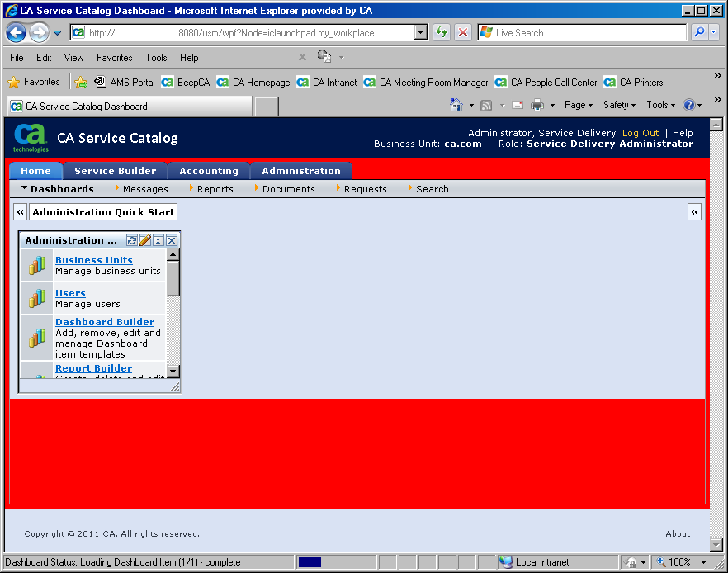Refresh the page with green arrows button
Viewport: 728px width, 573px height.
click(442, 32)
